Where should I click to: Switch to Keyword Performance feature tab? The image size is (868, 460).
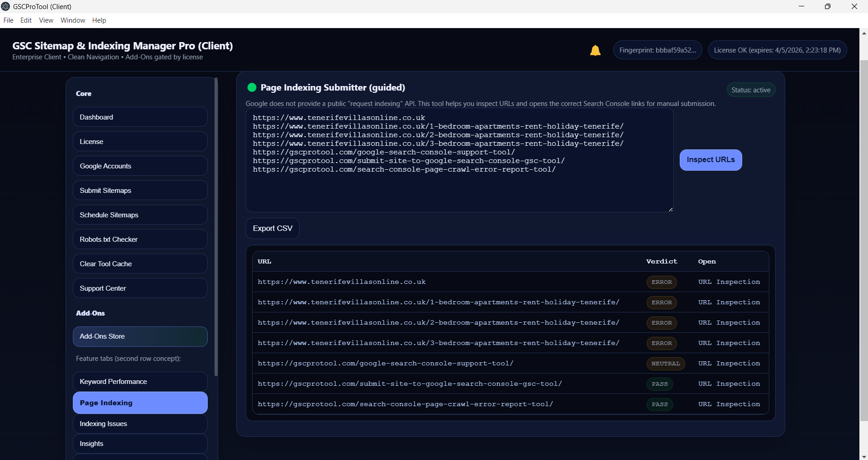(x=140, y=382)
